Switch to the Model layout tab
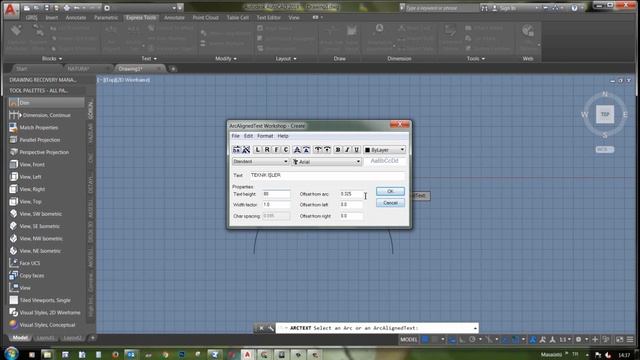 tap(20, 338)
